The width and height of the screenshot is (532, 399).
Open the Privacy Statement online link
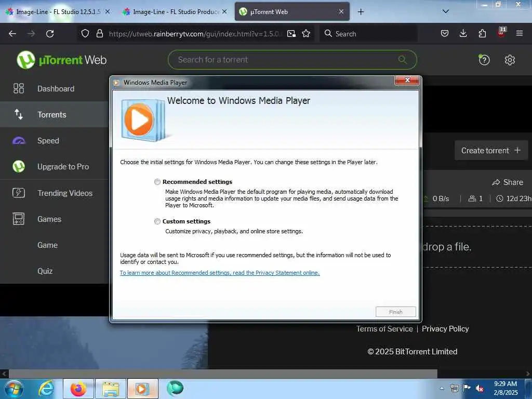220,273
